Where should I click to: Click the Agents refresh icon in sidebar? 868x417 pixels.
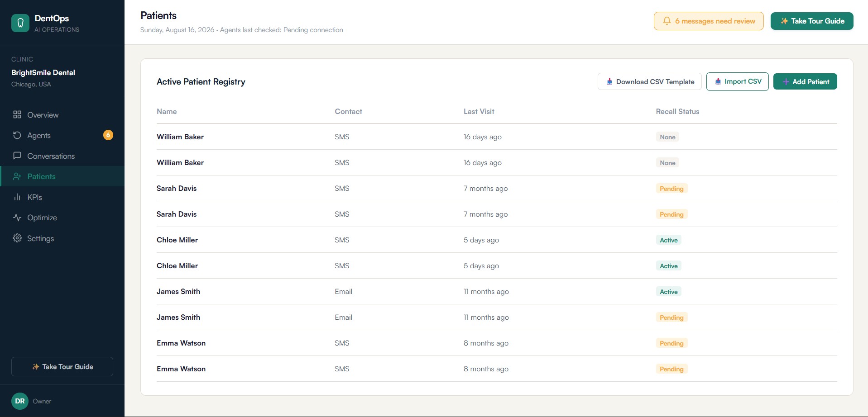(x=17, y=135)
